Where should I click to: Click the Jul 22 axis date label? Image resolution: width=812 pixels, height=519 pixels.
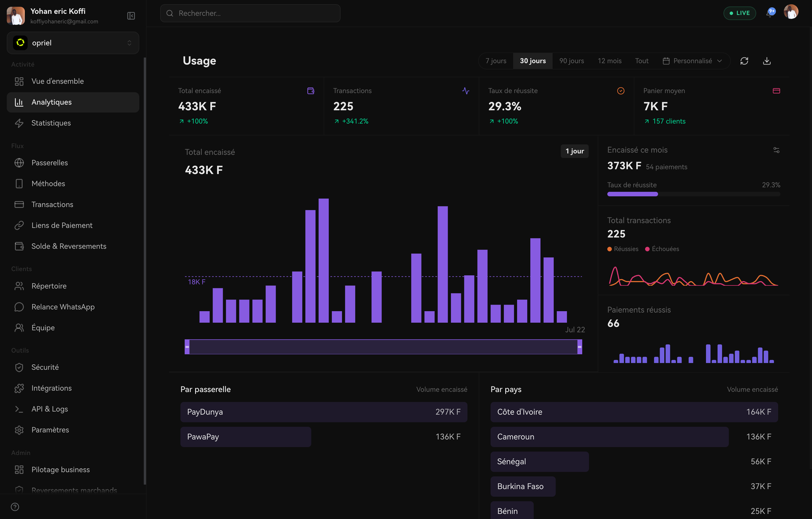tap(575, 330)
